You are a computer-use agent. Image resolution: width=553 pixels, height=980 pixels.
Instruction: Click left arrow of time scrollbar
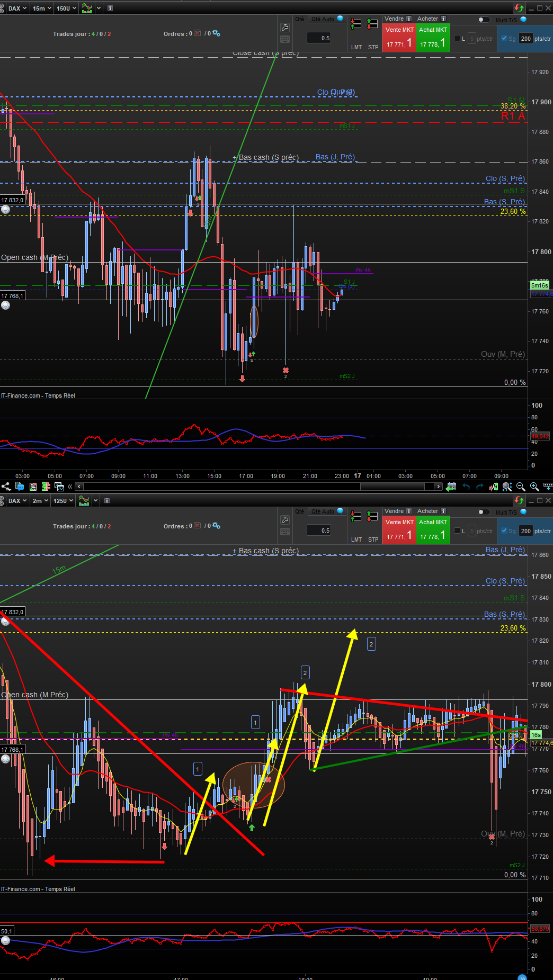coord(79,487)
